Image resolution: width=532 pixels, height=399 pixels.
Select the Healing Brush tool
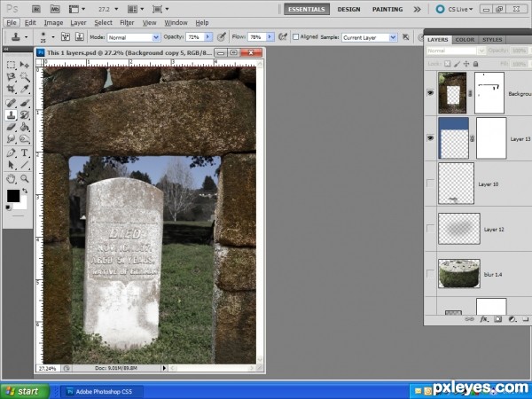pyautogui.click(x=11, y=103)
